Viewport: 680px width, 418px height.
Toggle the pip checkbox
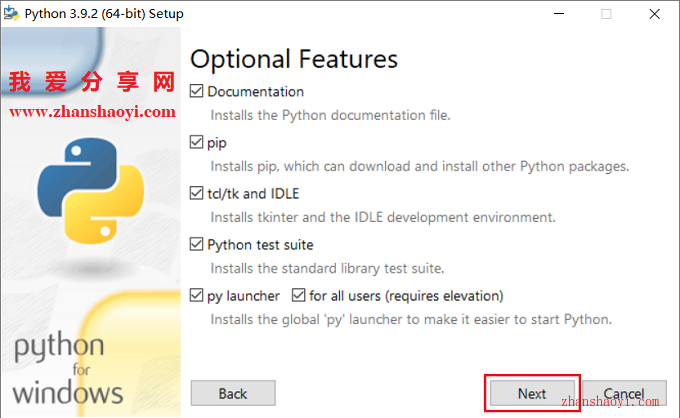click(196, 142)
